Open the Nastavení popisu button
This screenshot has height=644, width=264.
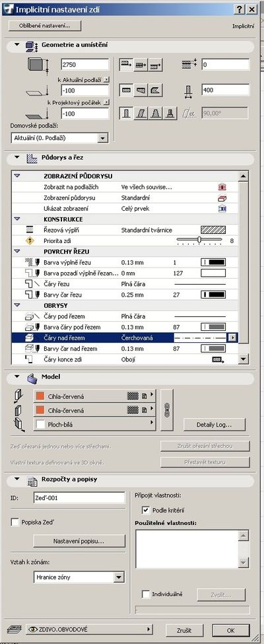(79, 541)
